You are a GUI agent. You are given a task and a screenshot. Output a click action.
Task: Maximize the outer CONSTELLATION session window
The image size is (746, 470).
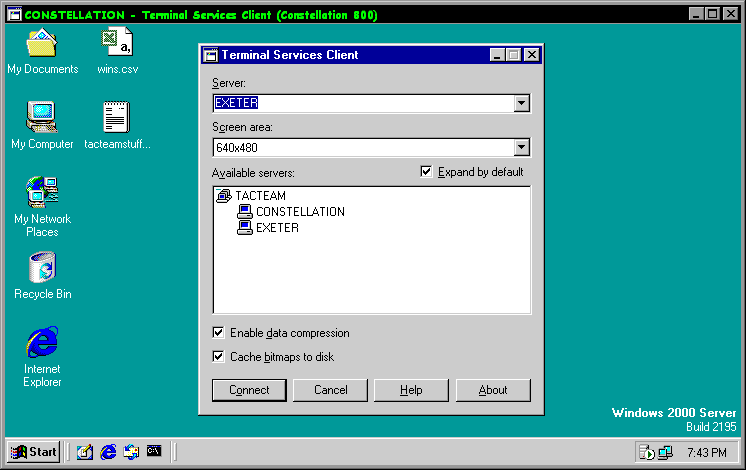(712, 14)
